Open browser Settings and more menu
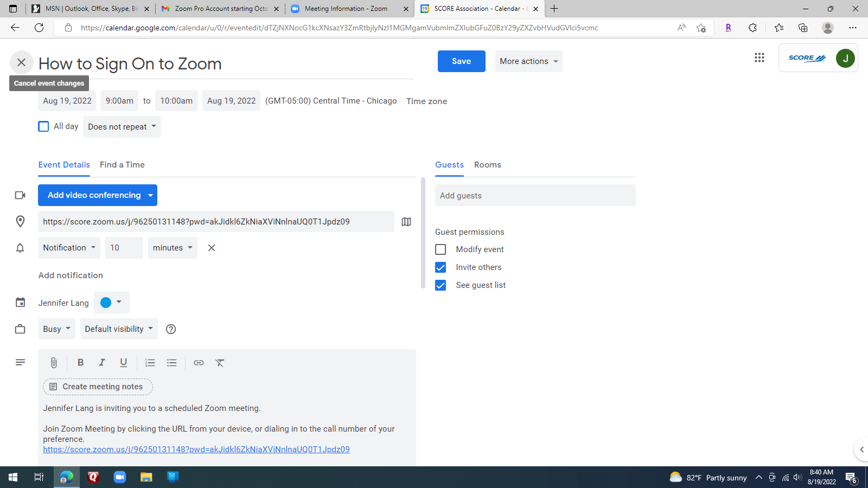Viewport: 868px width, 488px height. coord(853,28)
